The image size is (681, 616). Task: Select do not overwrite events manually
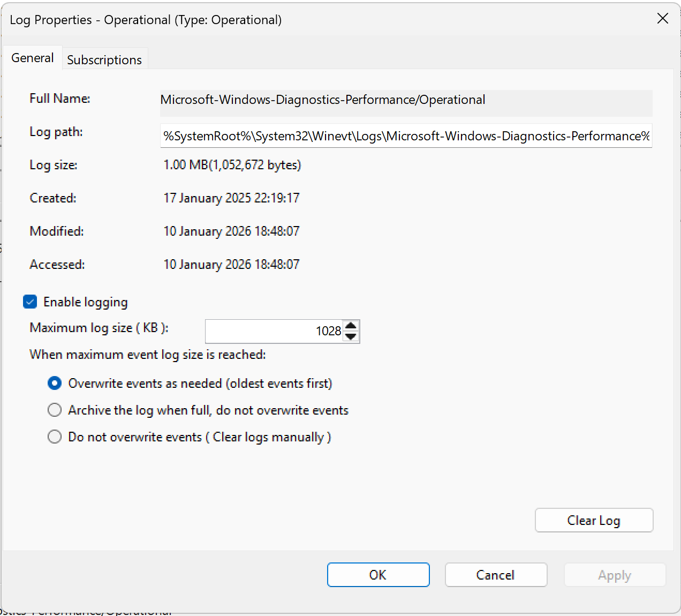55,437
